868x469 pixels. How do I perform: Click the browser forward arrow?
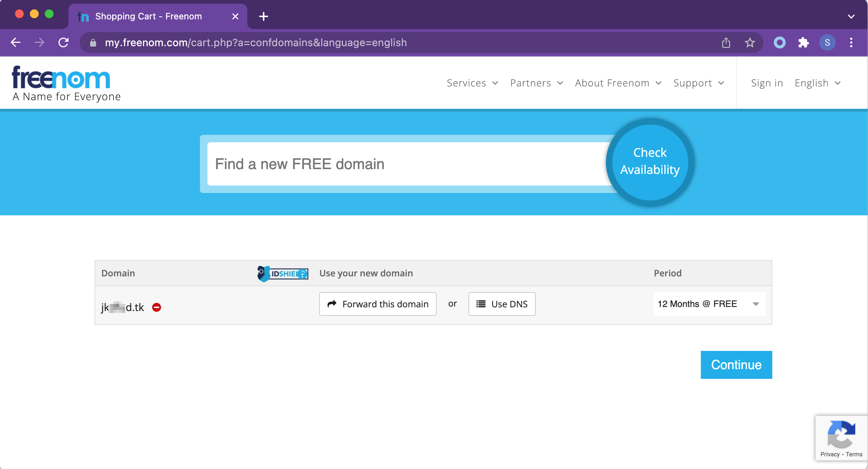[39, 42]
